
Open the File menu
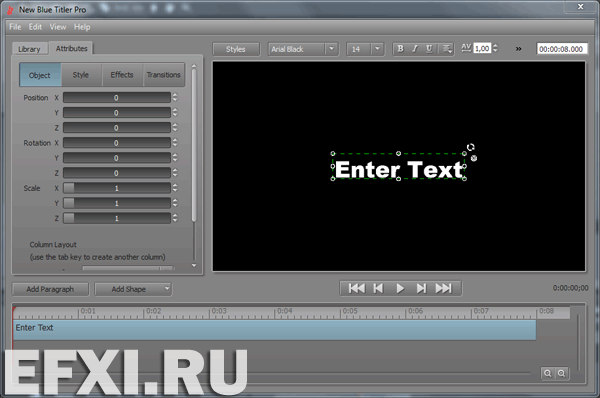(15, 27)
